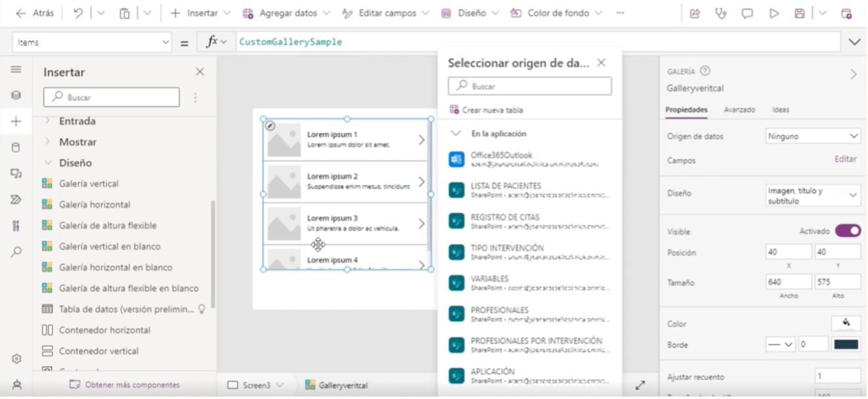Save the app with the disk icon

[800, 12]
